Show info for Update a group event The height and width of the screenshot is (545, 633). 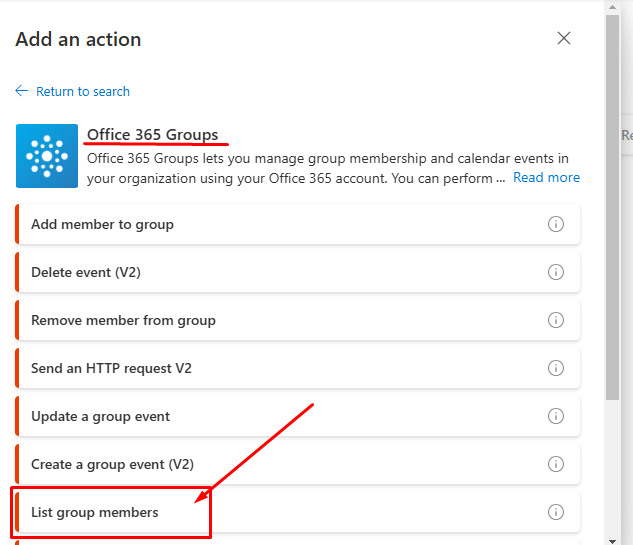coord(555,416)
